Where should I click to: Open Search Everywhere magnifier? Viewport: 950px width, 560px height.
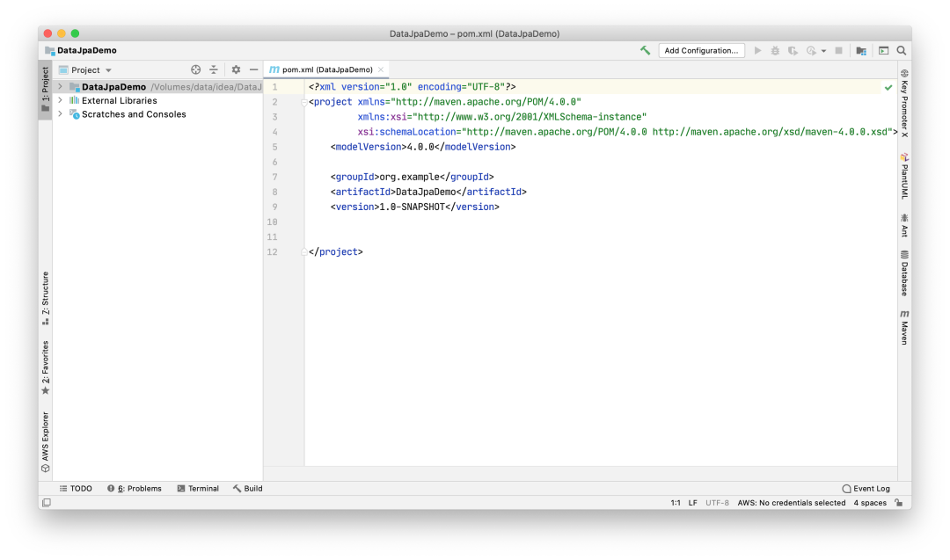pyautogui.click(x=902, y=50)
